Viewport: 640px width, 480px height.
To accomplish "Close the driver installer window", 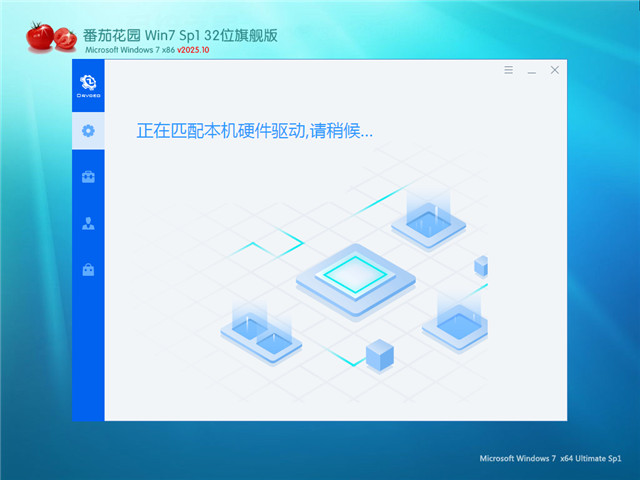I will tap(555, 71).
